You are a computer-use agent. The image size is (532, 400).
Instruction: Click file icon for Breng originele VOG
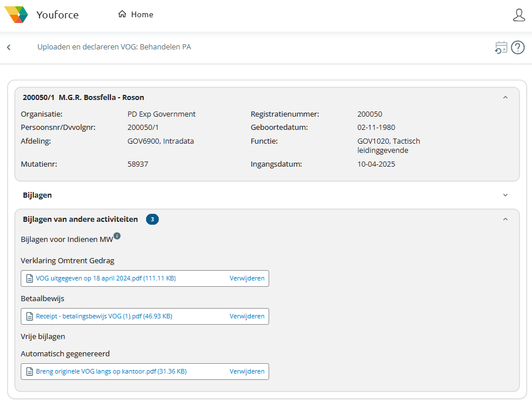pyautogui.click(x=29, y=371)
